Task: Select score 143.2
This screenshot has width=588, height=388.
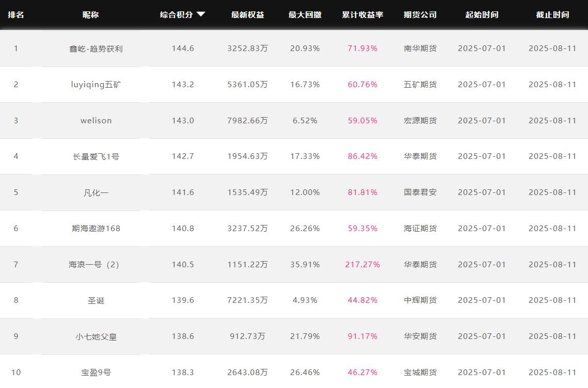Action: coord(183,84)
